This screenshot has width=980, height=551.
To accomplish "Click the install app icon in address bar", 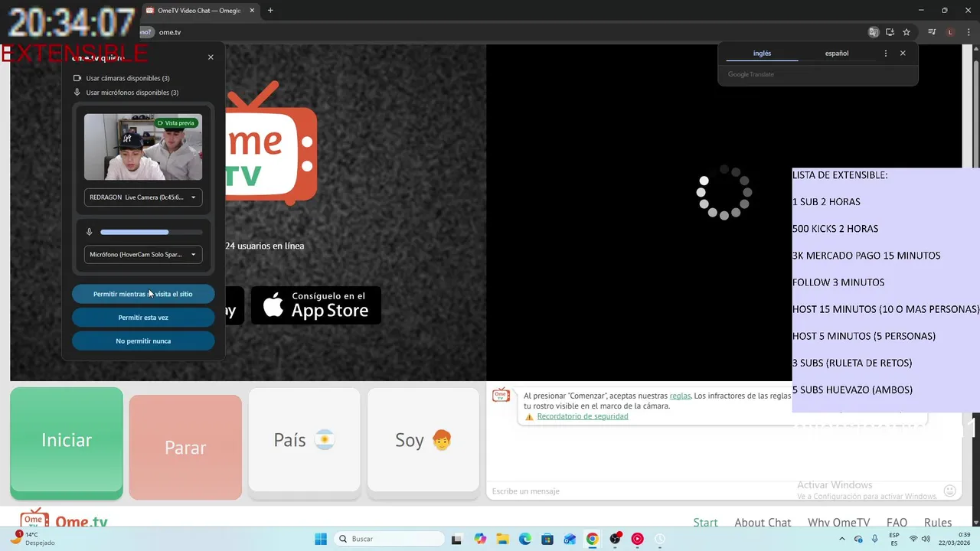I will [x=890, y=32].
